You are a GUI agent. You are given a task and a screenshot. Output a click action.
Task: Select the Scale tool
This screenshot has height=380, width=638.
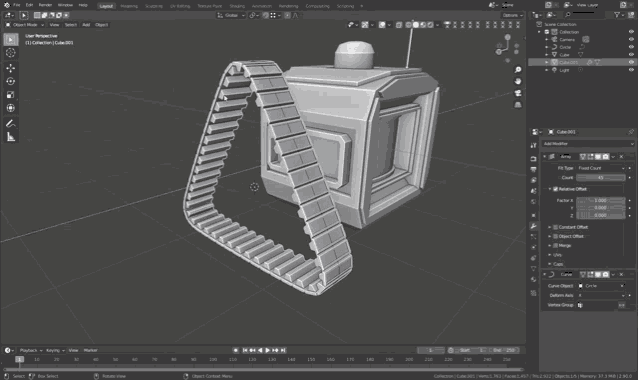11,95
